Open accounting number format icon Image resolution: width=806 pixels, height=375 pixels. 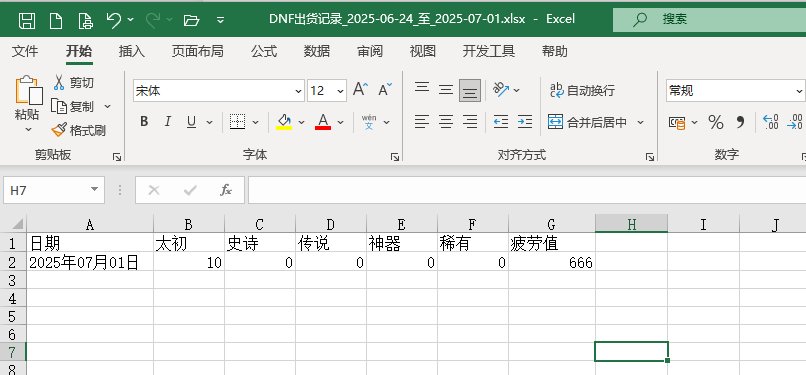(677, 122)
